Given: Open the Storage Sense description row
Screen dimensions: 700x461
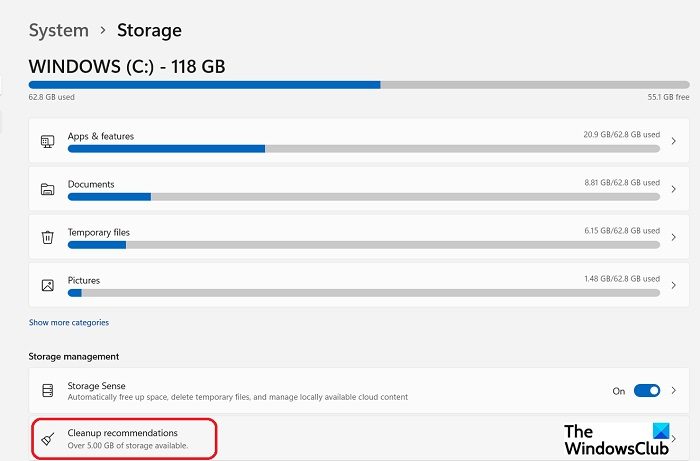Looking at the screenshot, I should click(359, 390).
